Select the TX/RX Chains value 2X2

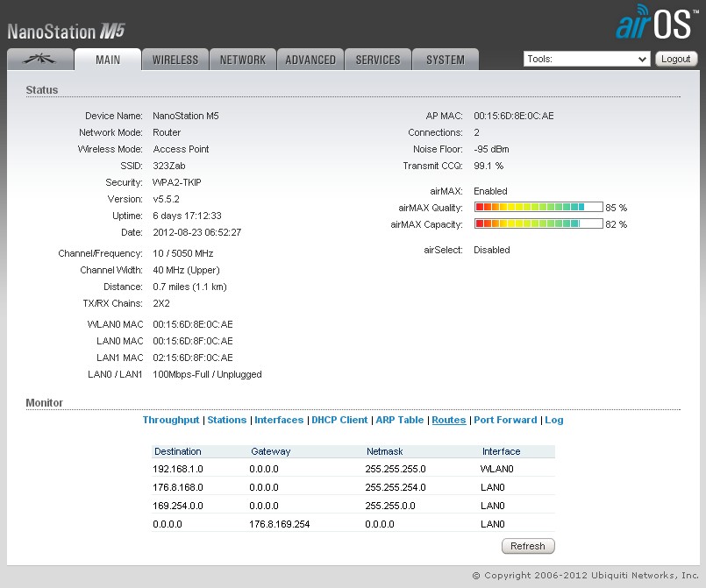click(161, 303)
